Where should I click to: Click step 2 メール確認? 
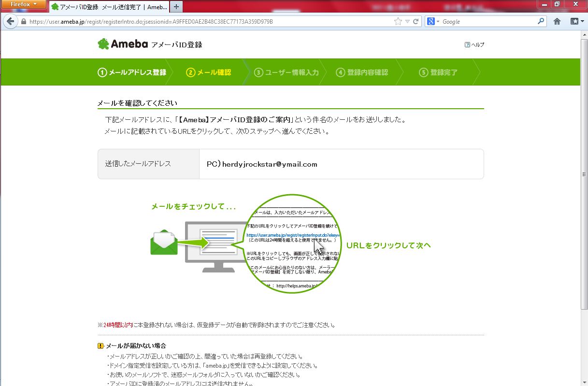[209, 72]
